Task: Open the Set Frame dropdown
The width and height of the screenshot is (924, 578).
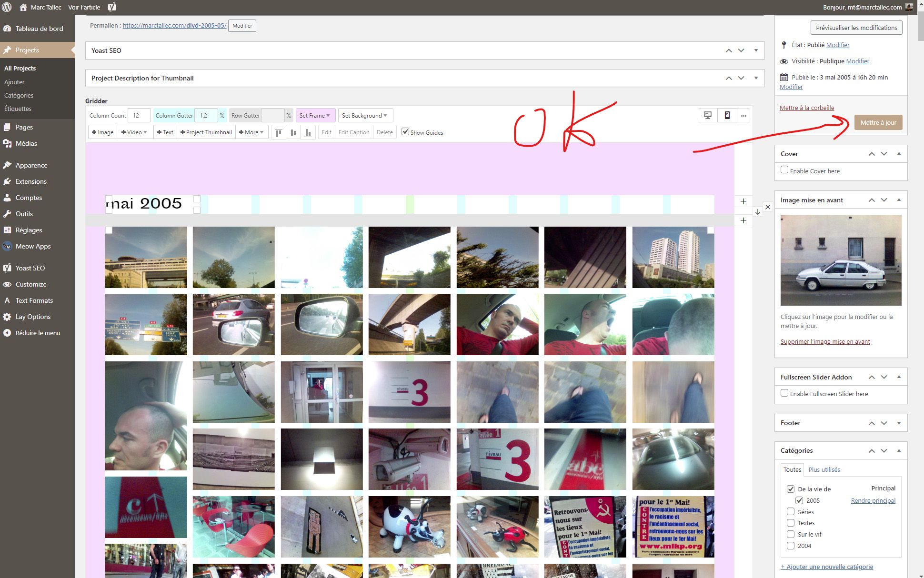Action: pos(315,115)
